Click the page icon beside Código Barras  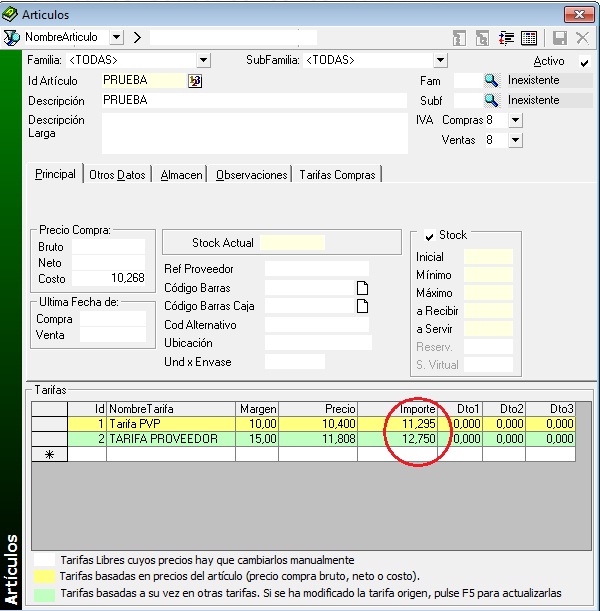pyautogui.click(x=362, y=288)
